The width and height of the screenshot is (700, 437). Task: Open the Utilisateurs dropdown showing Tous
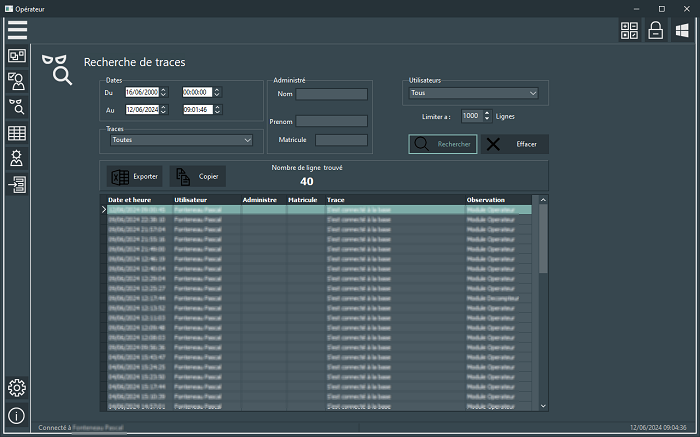[474, 93]
